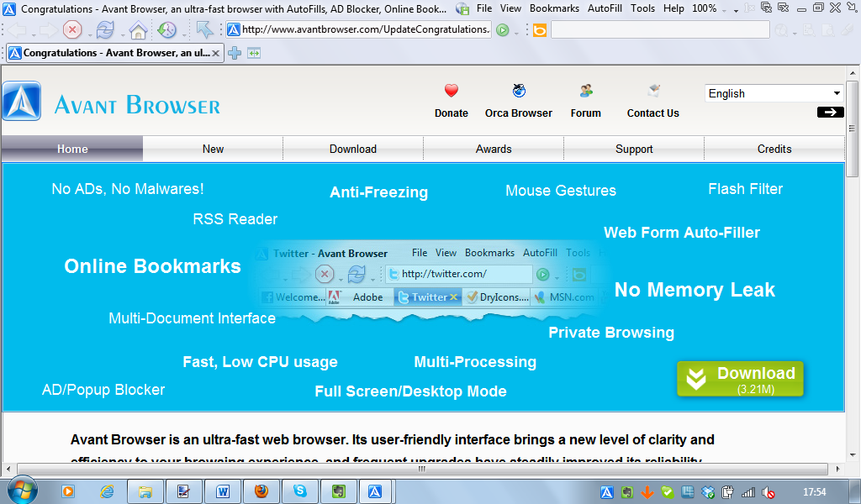Open the English language selector

pyautogui.click(x=774, y=93)
